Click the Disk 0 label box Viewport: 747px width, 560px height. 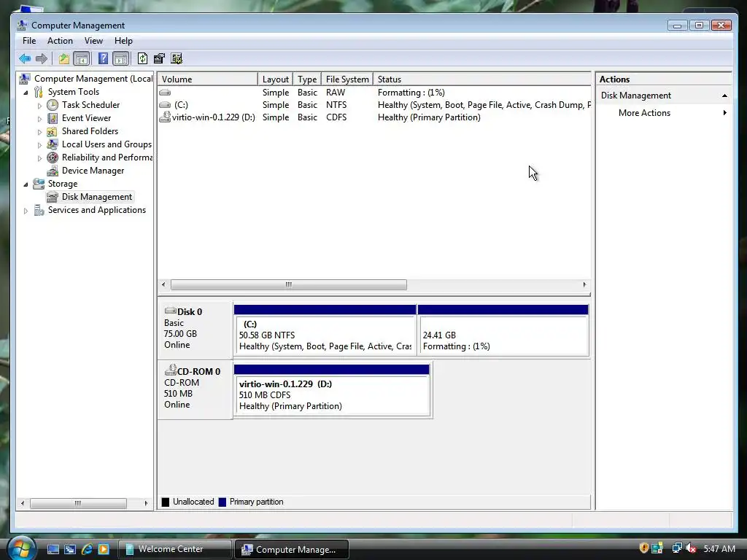196,330
